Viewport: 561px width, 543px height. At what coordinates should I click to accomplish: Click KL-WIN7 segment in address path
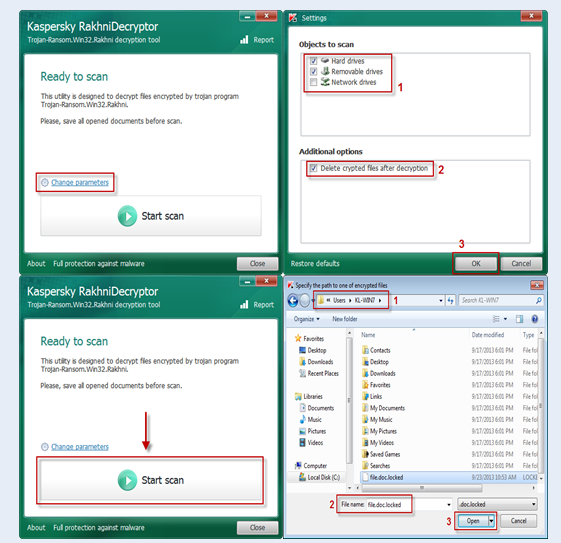[365, 300]
